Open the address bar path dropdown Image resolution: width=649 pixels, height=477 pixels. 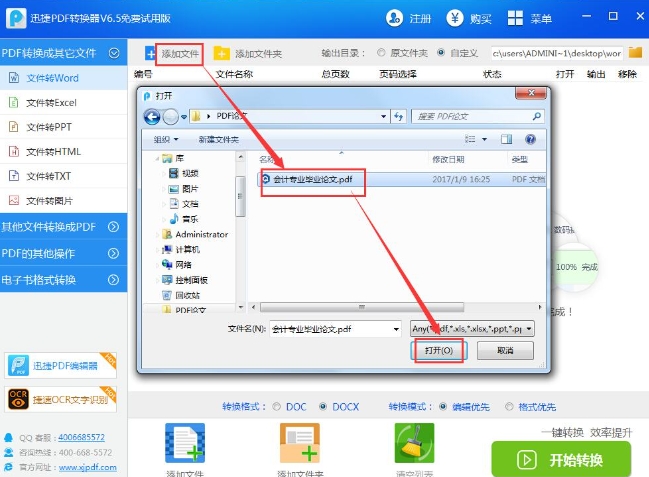point(384,117)
